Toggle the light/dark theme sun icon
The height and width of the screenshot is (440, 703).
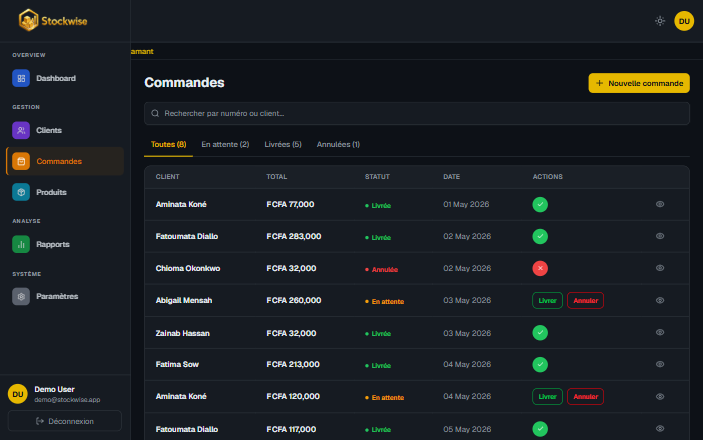[660, 21]
